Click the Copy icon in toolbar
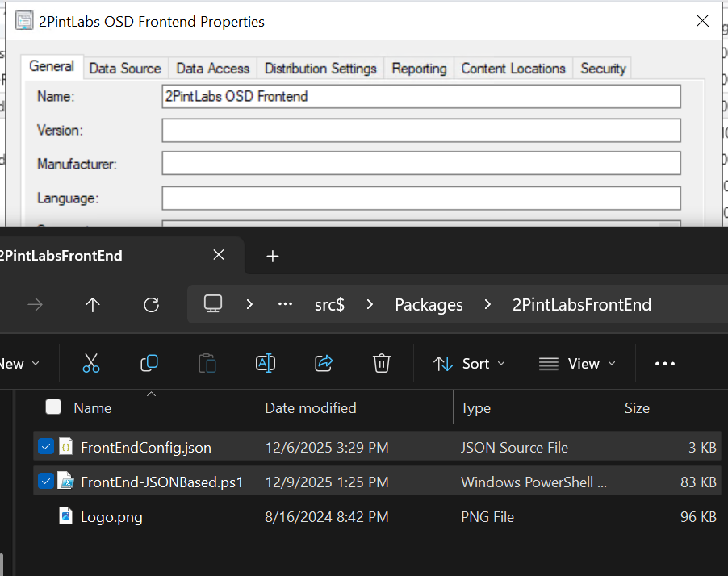728x576 pixels. pos(149,364)
